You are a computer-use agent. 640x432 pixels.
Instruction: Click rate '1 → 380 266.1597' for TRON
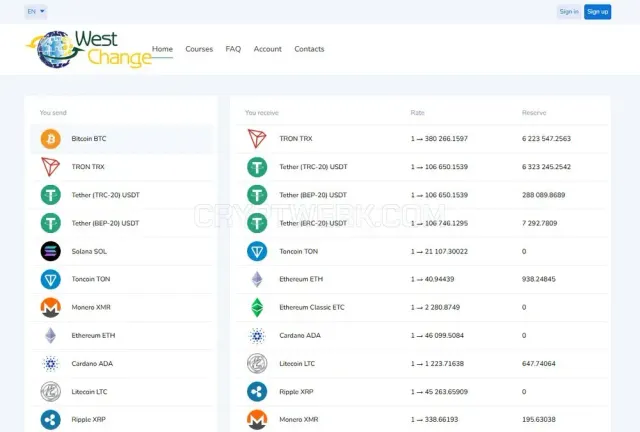coord(439,139)
